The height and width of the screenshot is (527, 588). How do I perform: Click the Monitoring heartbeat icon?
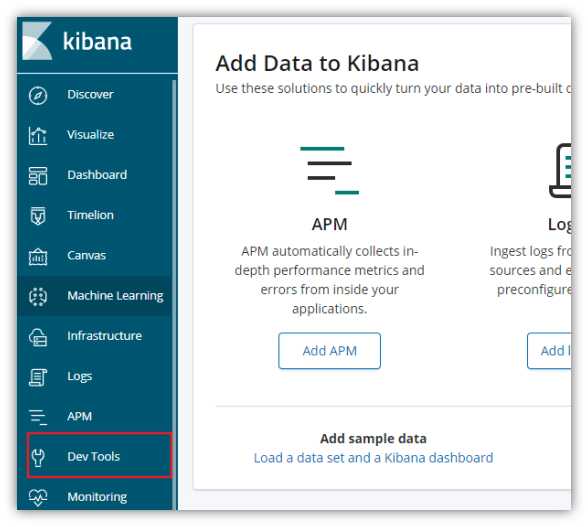coord(38,497)
